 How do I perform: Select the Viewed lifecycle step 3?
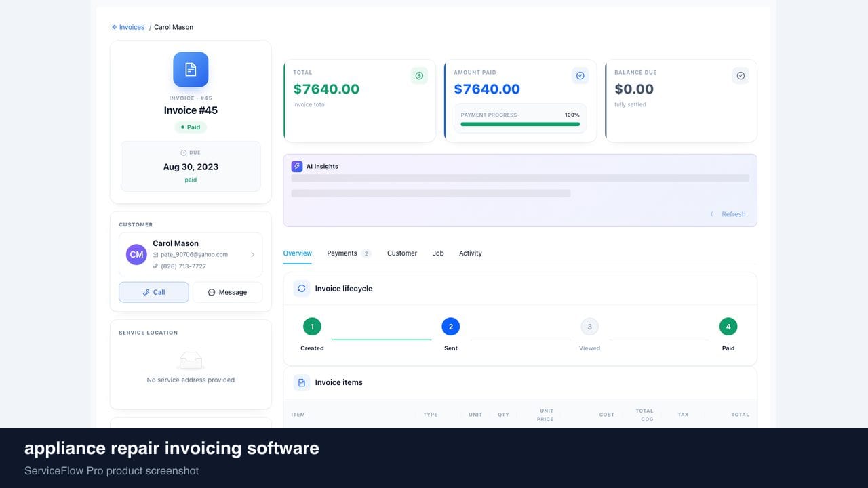coord(589,327)
